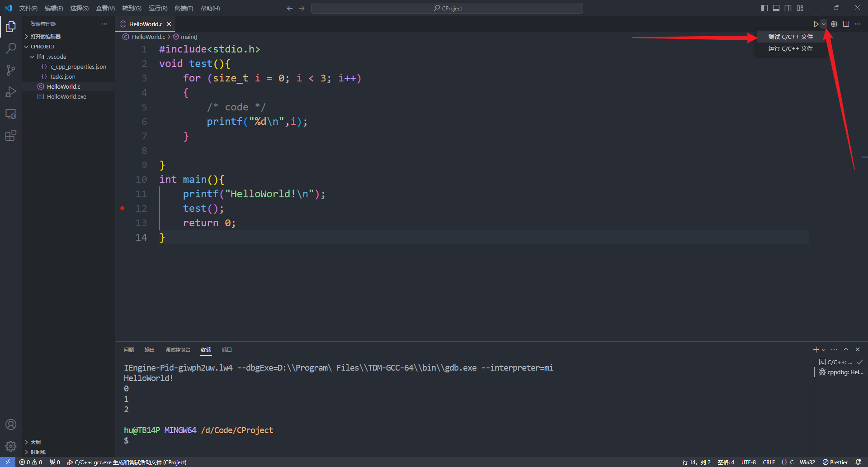Open the run button dropdown arrow
Screen dimensions: 868x467
[824, 24]
